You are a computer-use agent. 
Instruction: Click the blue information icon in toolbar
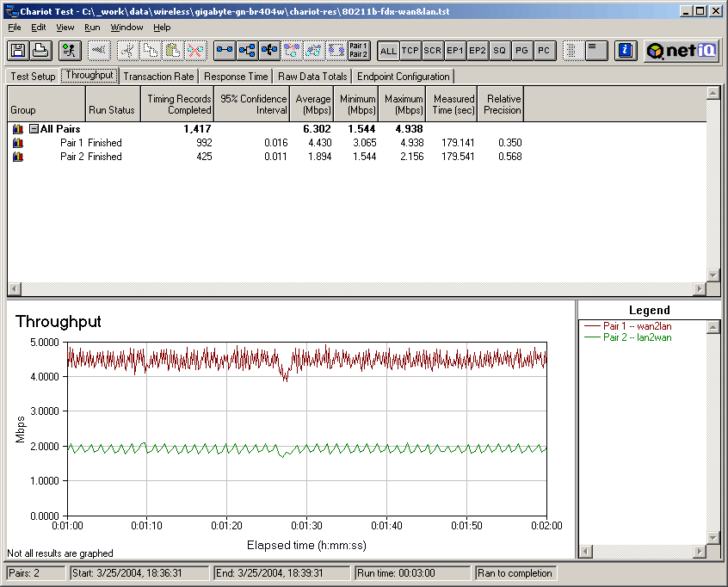[x=626, y=51]
